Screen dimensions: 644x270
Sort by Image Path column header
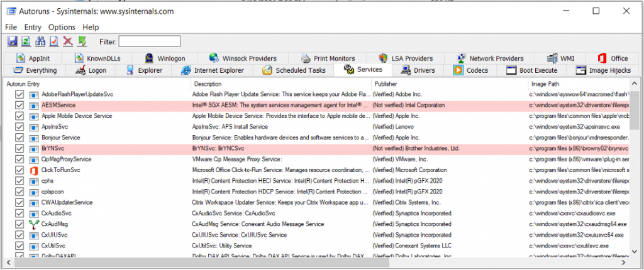click(x=579, y=84)
